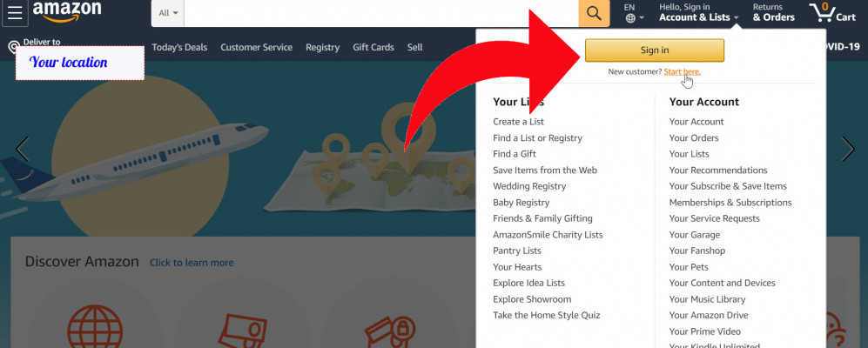Click the Amazon logo
This screenshot has height=348, width=868.
tap(67, 11)
